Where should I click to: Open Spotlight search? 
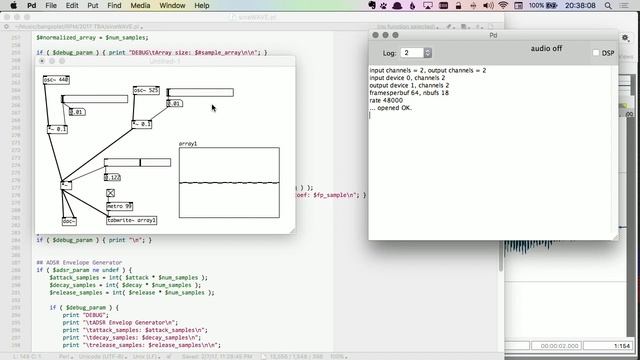(x=608, y=5)
